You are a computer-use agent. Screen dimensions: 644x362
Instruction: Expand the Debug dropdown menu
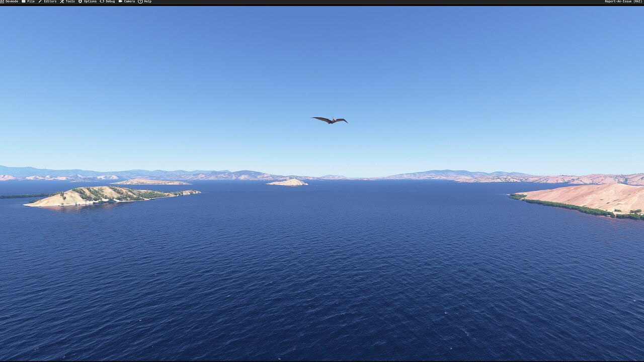click(x=110, y=2)
